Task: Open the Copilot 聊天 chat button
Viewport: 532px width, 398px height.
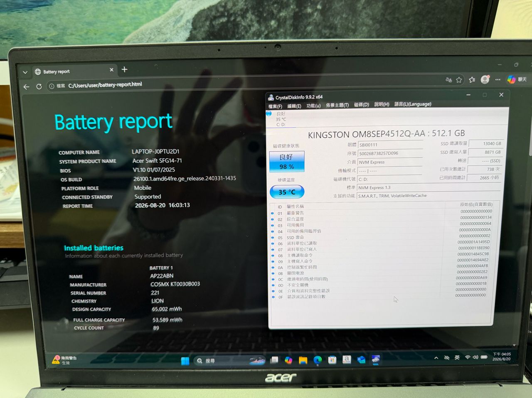Action: (517, 79)
